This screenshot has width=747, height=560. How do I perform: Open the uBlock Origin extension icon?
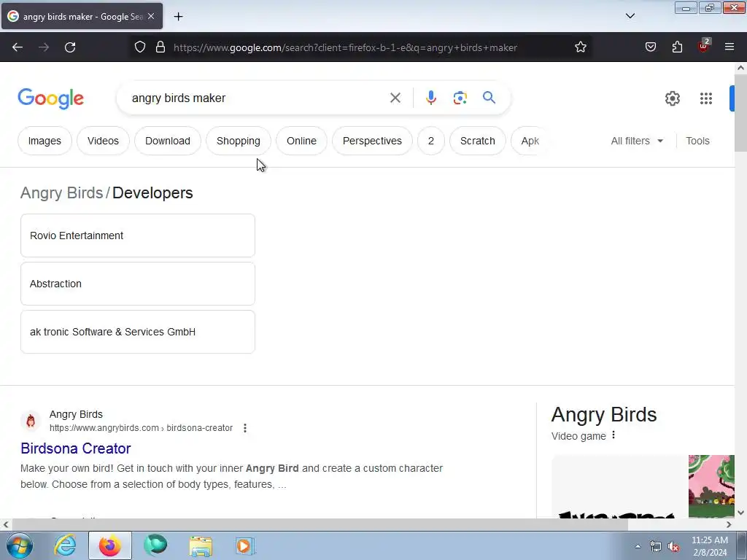pyautogui.click(x=703, y=46)
